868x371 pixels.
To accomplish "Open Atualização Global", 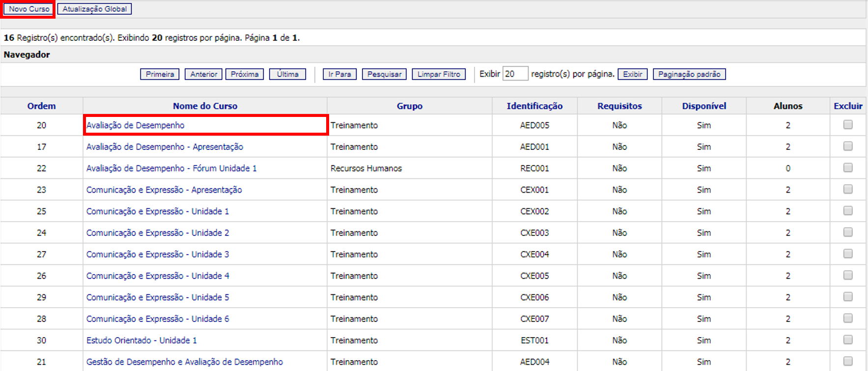I will coord(94,9).
